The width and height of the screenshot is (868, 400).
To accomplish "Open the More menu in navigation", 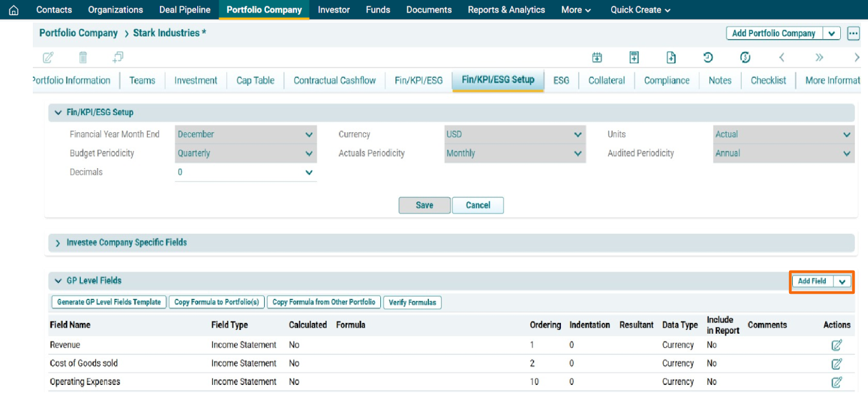I will [x=576, y=10].
